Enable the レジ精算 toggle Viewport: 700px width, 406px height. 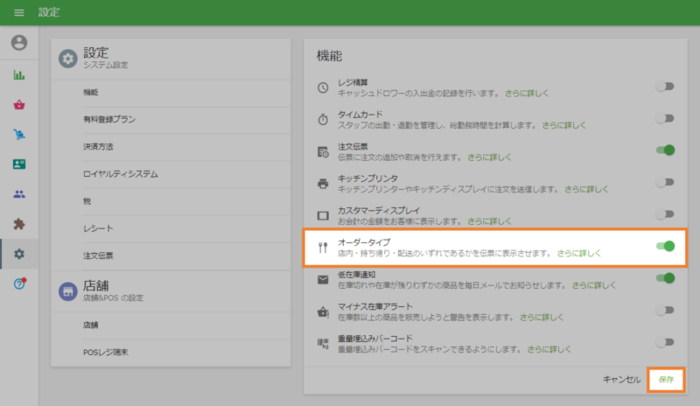(664, 87)
